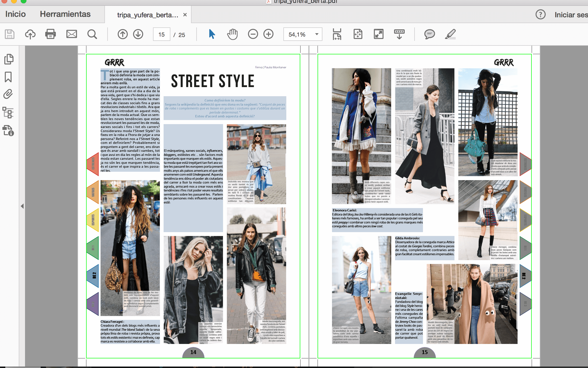
Task: Open the help question mark
Action: click(x=540, y=15)
